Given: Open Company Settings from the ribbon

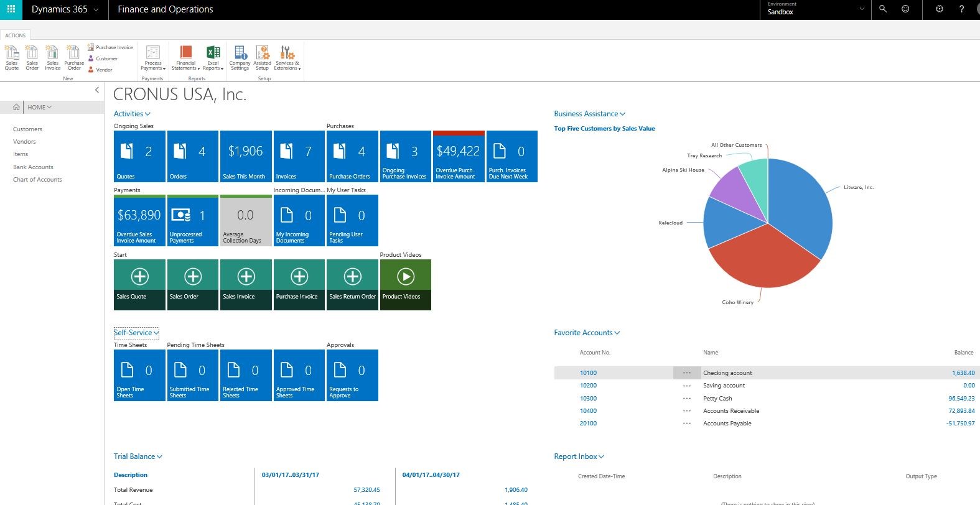Looking at the screenshot, I should (x=240, y=57).
